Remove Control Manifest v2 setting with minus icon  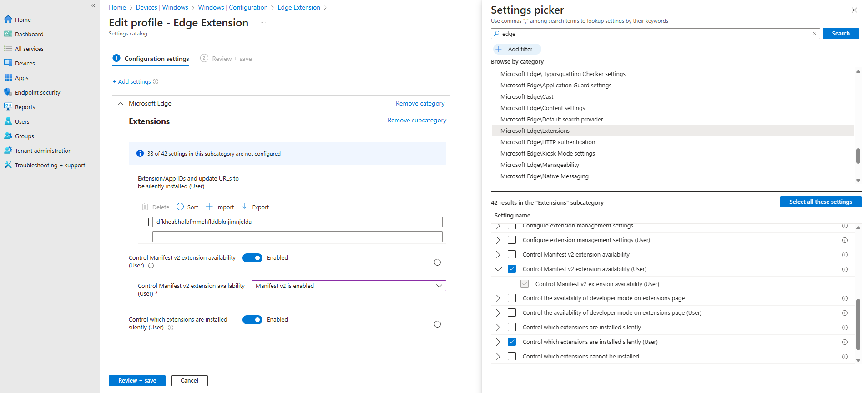(x=437, y=262)
